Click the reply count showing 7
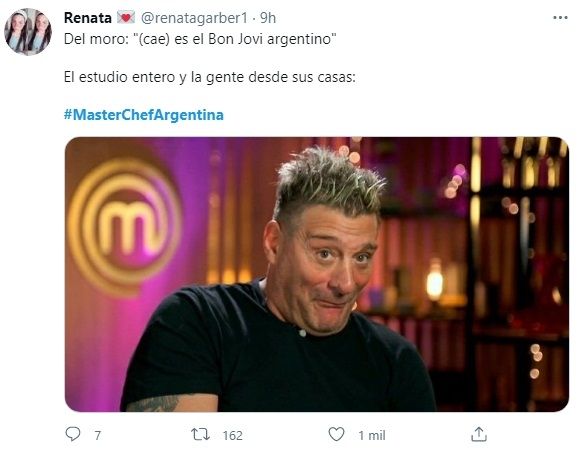The width and height of the screenshot is (580, 454). click(97, 435)
